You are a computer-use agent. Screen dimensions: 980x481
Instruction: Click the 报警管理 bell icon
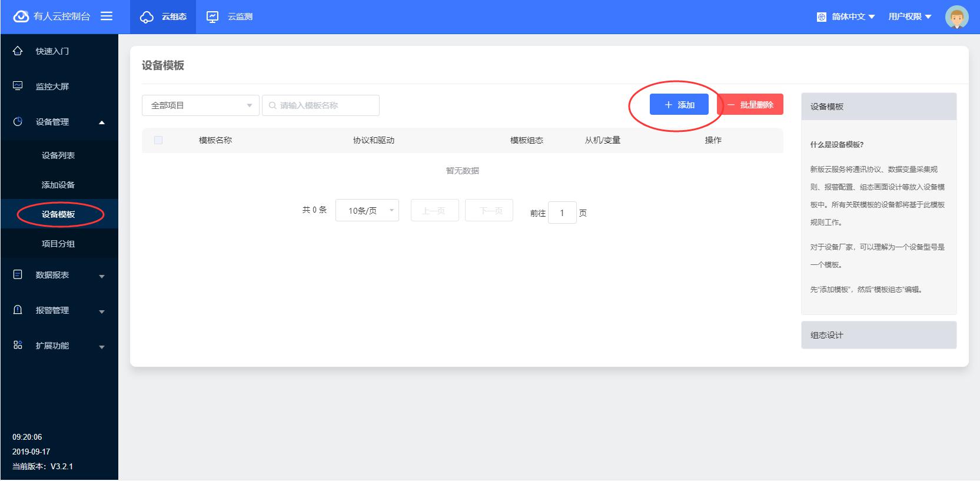(18, 310)
